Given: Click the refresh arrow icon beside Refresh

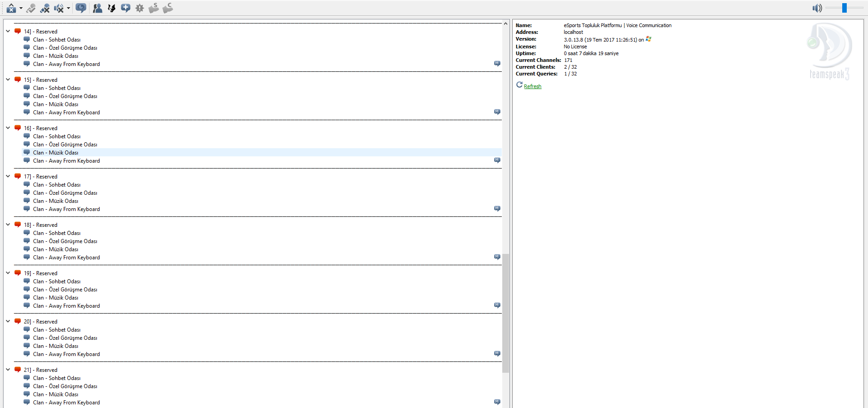Looking at the screenshot, I should pos(519,85).
